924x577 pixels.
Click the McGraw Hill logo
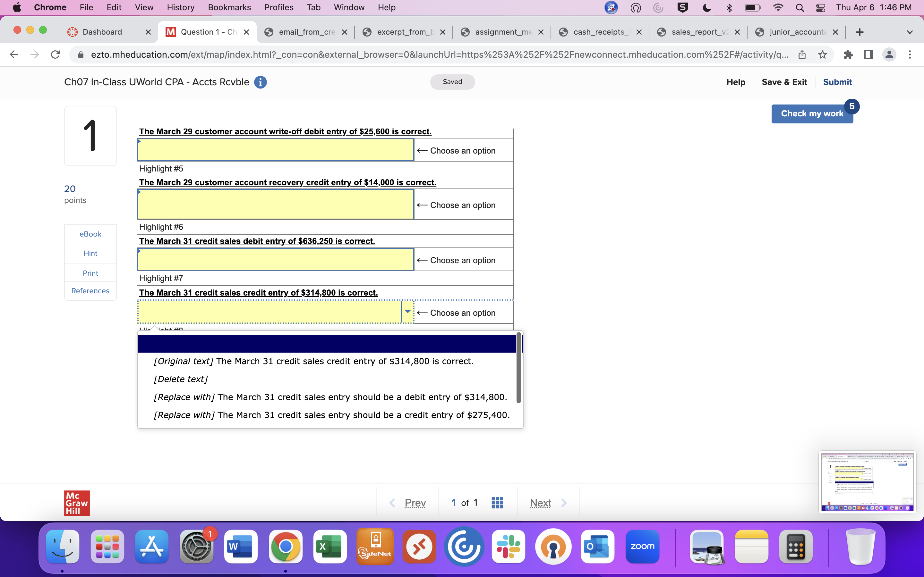coord(76,503)
